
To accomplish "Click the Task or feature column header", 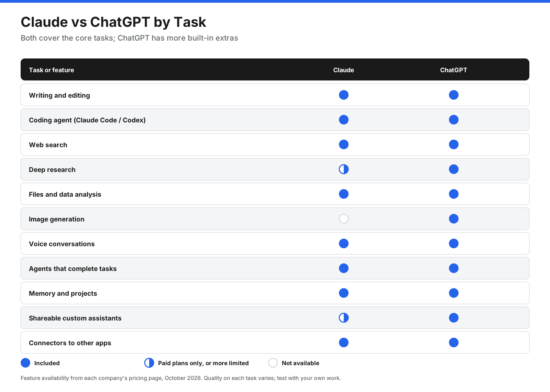I will coord(52,70).
